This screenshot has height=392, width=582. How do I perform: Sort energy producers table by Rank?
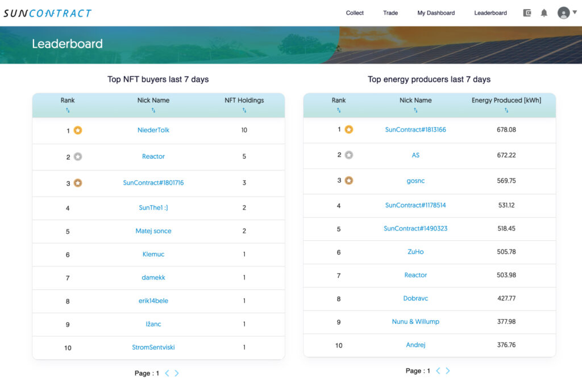339,110
